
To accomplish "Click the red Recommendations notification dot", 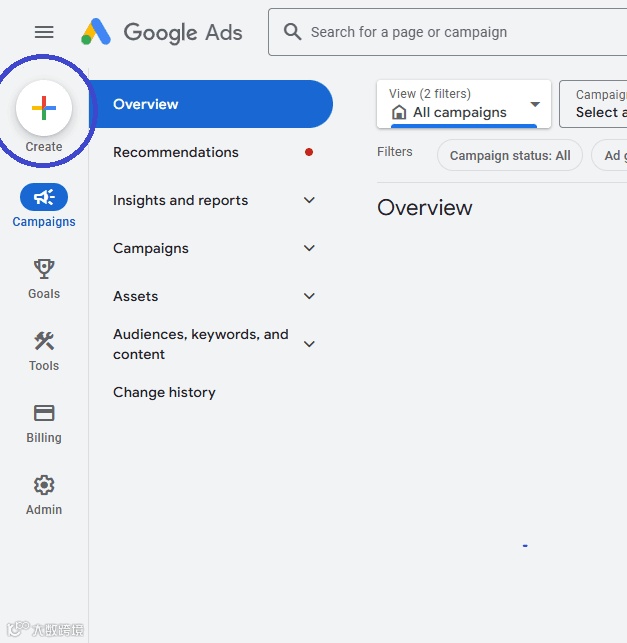I will [x=309, y=152].
